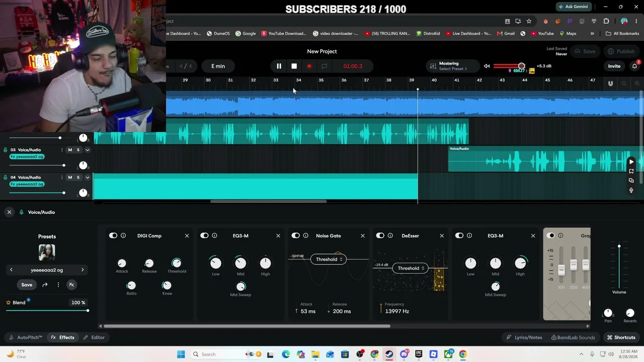
Task: Solo track 04 Voice/Audio
Action: (x=78, y=177)
